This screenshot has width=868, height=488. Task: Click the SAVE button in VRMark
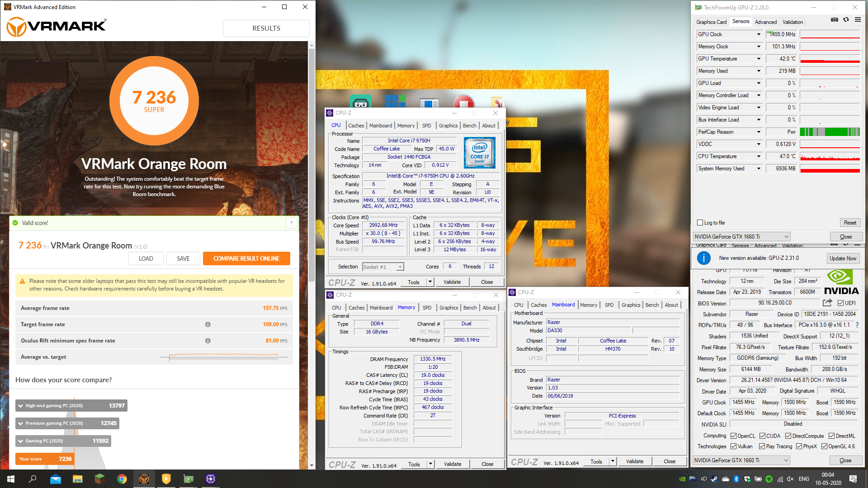pos(183,258)
